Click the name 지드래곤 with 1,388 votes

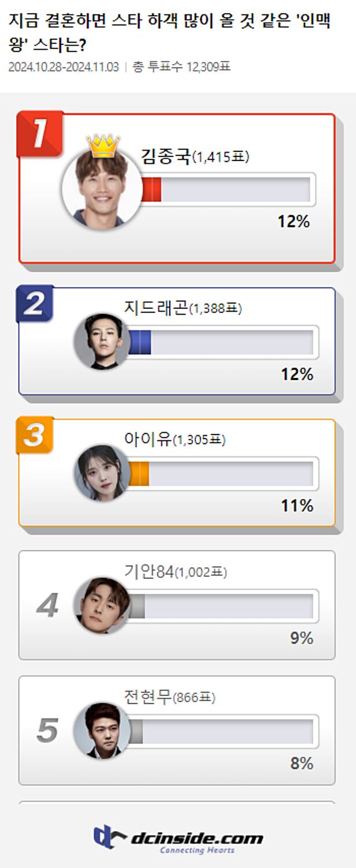[156, 308]
